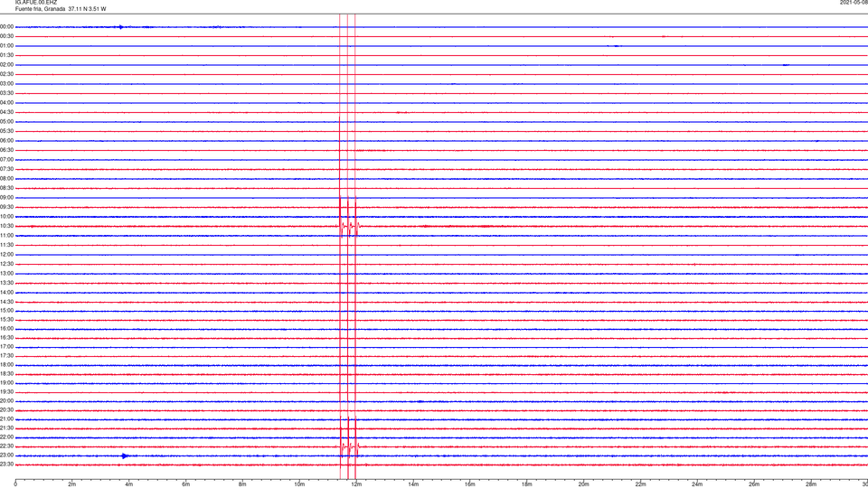
Task: Click the 08:30 trace row label
Action: (x=6, y=188)
